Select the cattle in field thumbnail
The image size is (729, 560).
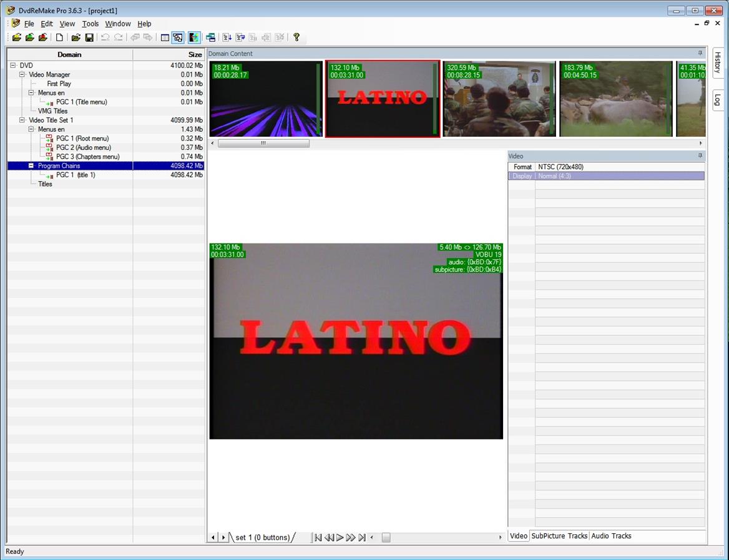(x=615, y=99)
